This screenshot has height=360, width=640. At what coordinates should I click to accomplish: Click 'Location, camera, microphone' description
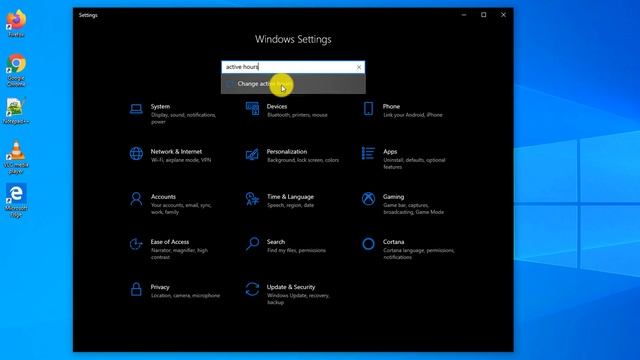(x=185, y=296)
